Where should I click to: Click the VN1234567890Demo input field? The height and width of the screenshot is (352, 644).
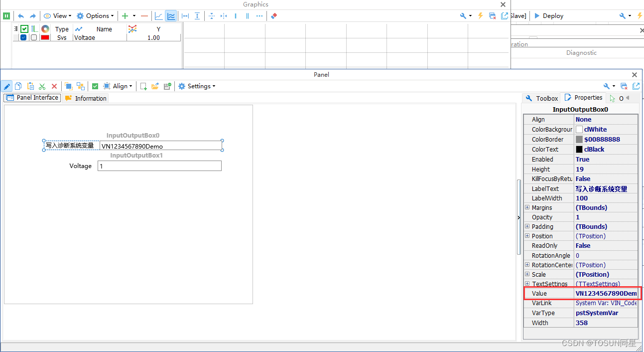(161, 146)
